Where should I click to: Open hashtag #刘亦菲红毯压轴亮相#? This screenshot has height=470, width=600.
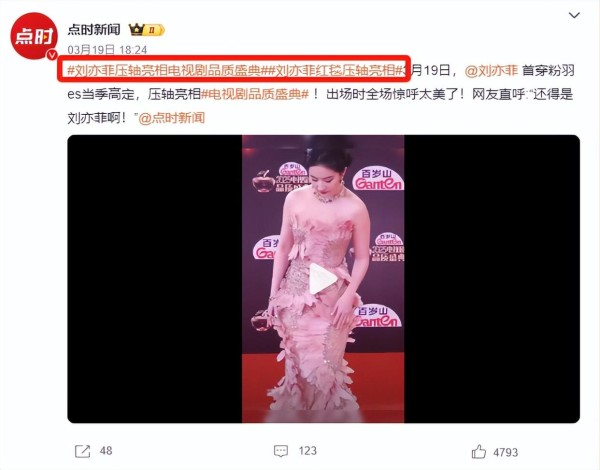(335, 70)
